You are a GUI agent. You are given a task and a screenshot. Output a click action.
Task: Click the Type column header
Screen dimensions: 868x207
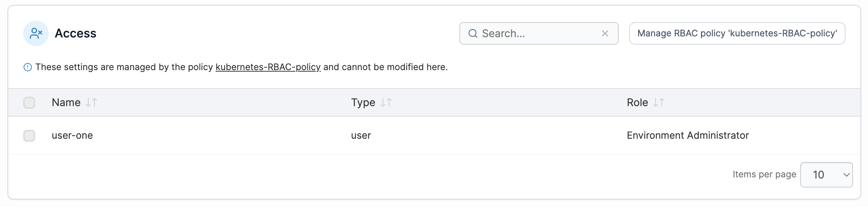click(x=363, y=102)
